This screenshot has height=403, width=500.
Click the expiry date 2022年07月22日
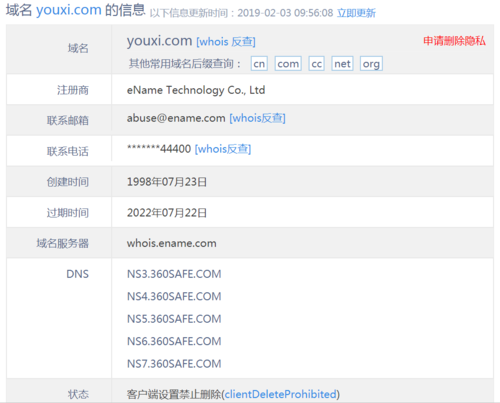click(167, 213)
